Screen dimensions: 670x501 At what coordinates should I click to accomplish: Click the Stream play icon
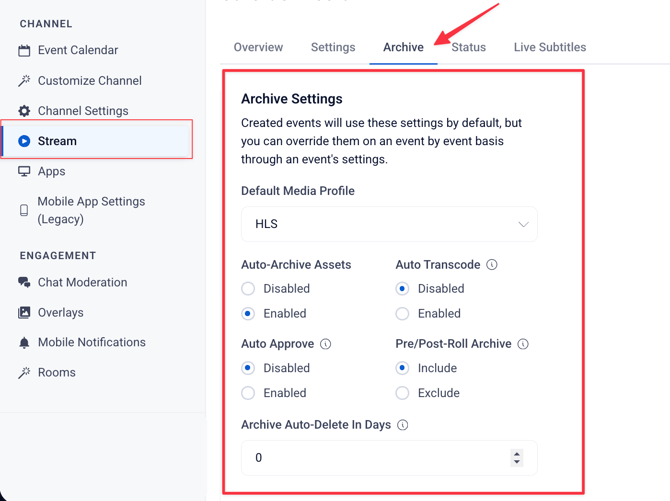pos(24,141)
